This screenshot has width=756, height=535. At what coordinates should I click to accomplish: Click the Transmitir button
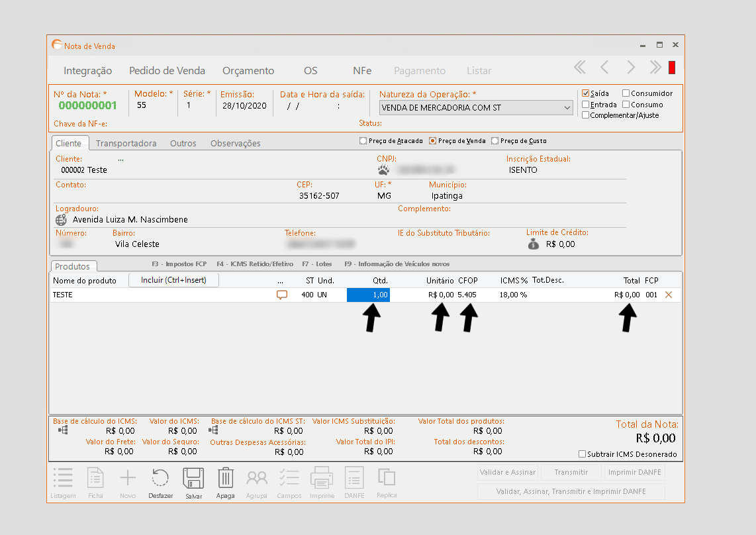tap(571, 472)
